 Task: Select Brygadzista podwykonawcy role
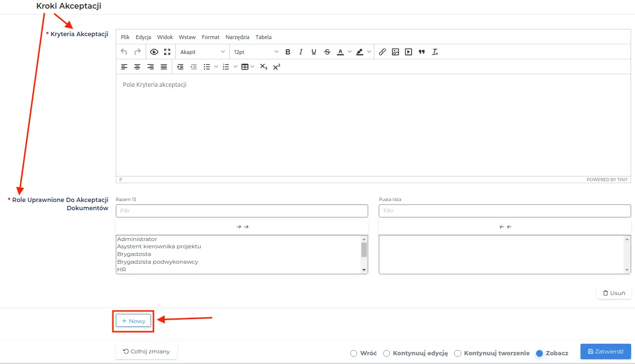(x=238, y=262)
